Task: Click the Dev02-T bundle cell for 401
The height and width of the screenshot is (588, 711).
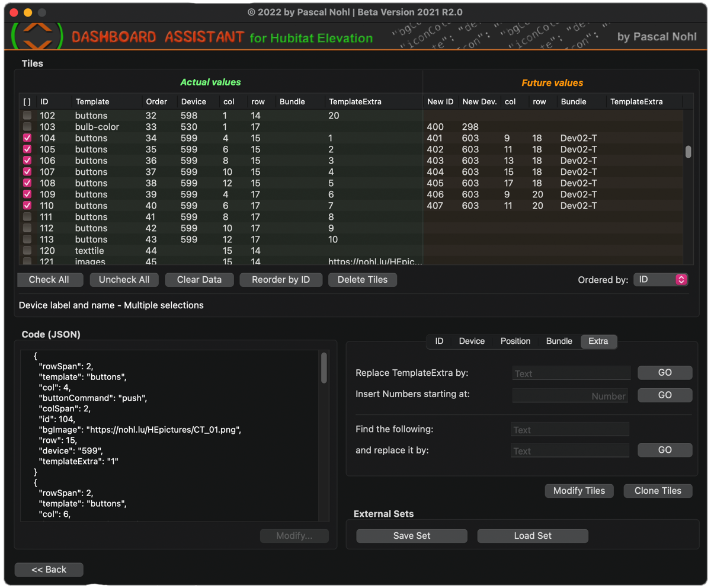Action: tap(578, 138)
